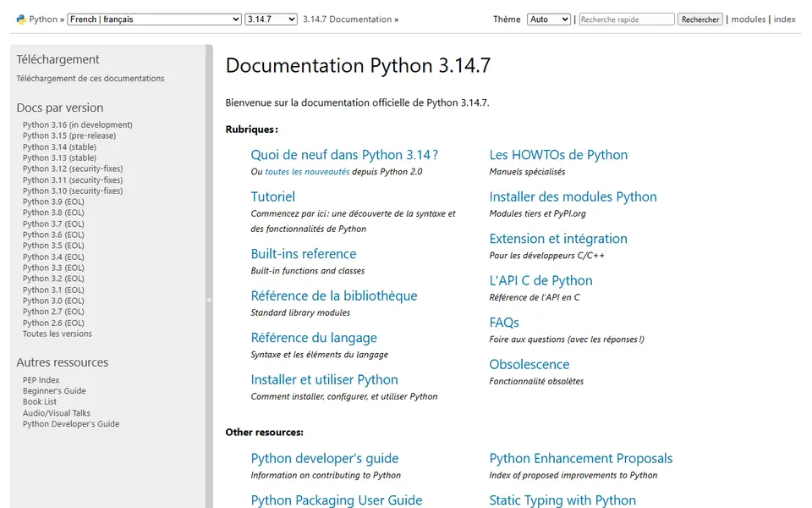Click the Python logo icon
Image resolution: width=812 pixels, height=508 pixels.
click(20, 19)
